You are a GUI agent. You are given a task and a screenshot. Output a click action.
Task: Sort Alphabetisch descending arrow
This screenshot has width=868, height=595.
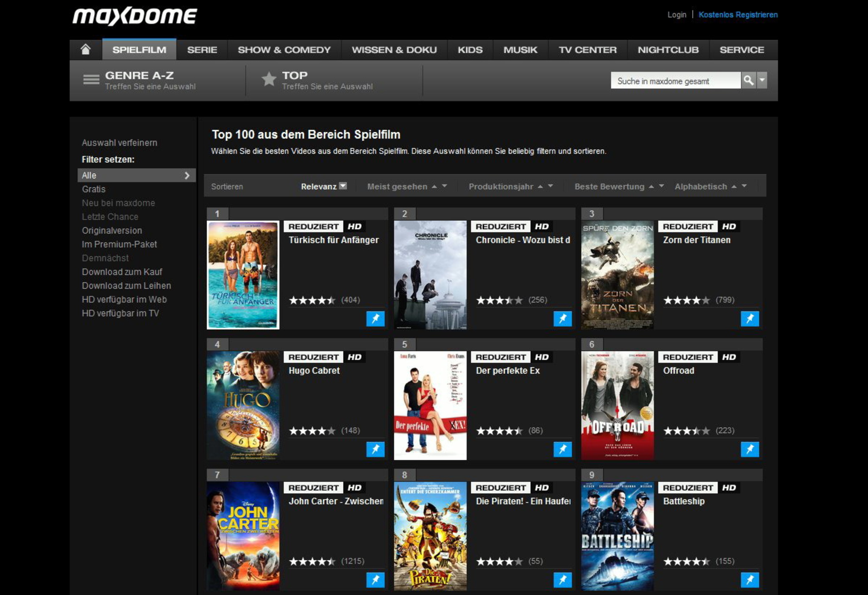point(744,186)
